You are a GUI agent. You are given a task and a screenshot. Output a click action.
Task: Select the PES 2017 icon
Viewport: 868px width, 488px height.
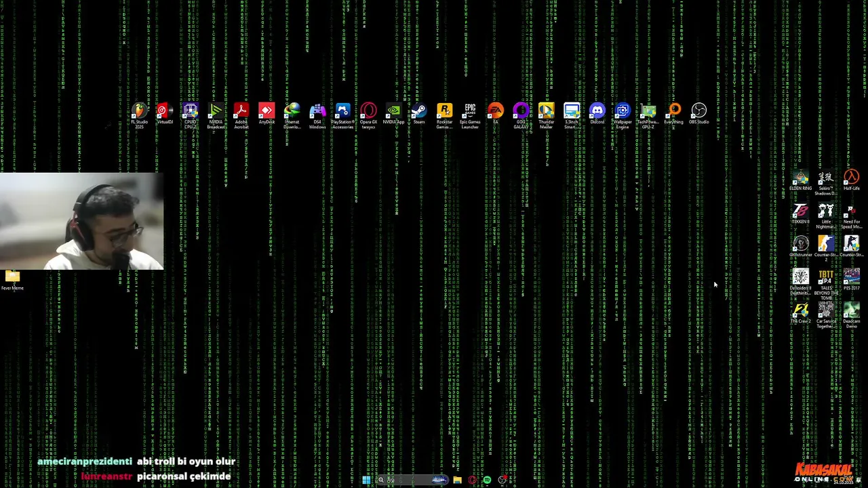tap(852, 280)
